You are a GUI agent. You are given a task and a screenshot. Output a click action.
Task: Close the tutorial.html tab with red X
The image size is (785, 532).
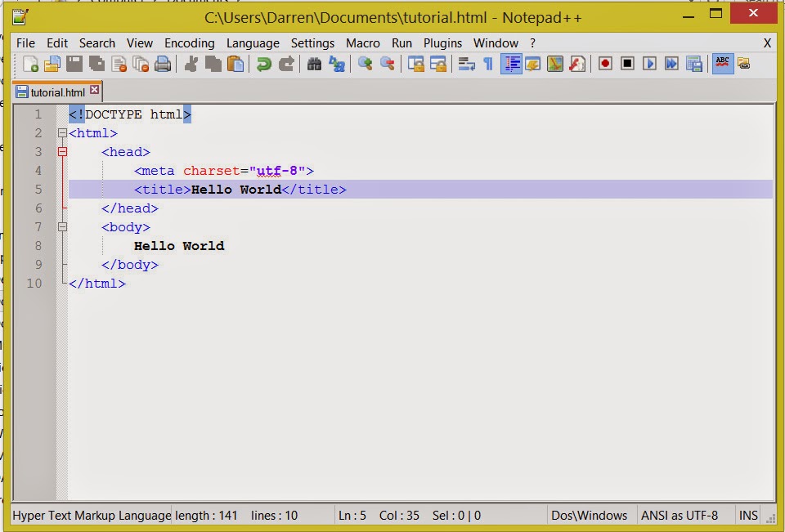[94, 90]
